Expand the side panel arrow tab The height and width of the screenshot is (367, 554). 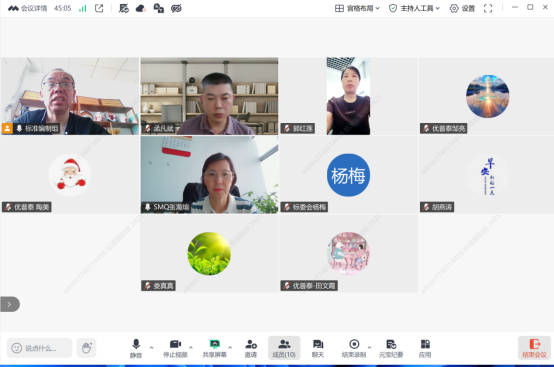tap(10, 304)
